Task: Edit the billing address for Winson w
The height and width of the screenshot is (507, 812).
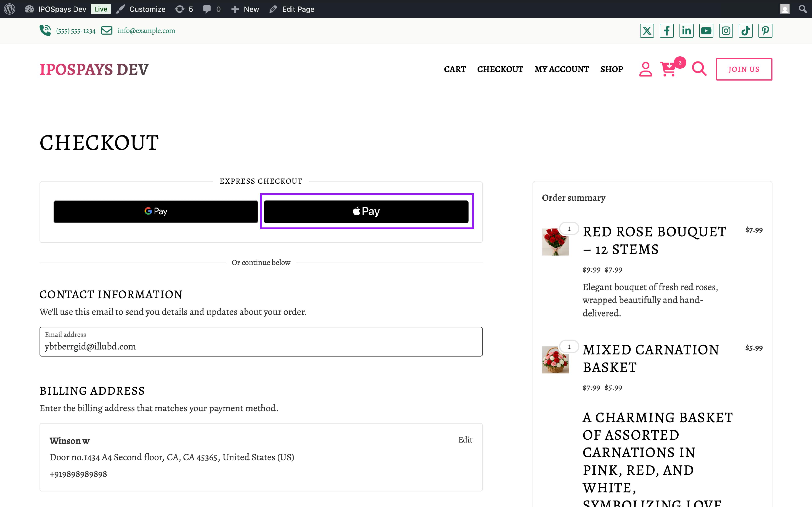Action: pyautogui.click(x=465, y=440)
